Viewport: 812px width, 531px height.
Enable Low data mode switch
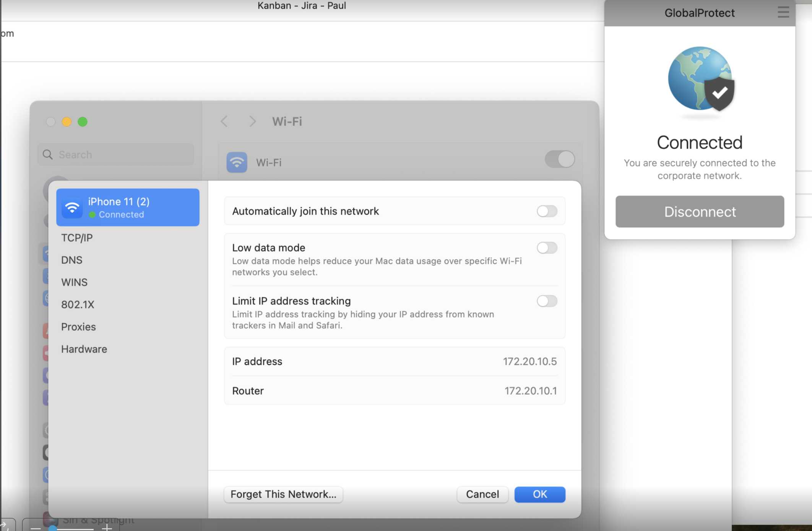pos(547,248)
